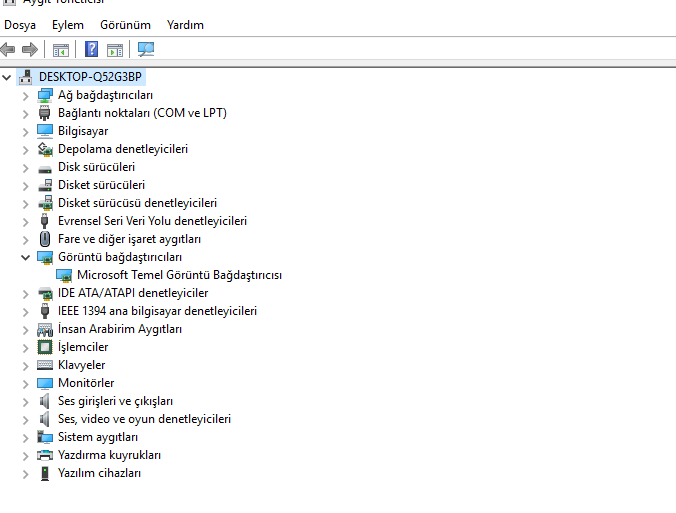676x513 pixels.
Task: Click the Yazılım cihazları icon
Action: 44,473
